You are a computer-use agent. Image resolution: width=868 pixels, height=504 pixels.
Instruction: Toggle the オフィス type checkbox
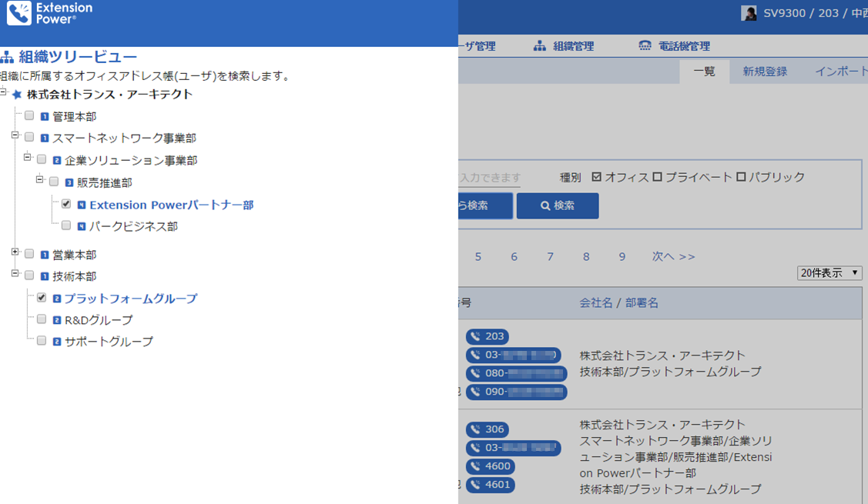[596, 177]
